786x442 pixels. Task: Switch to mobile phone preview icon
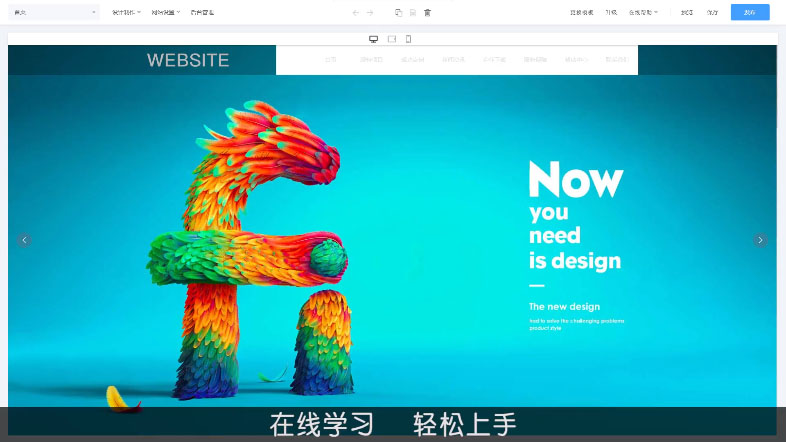[x=408, y=39]
